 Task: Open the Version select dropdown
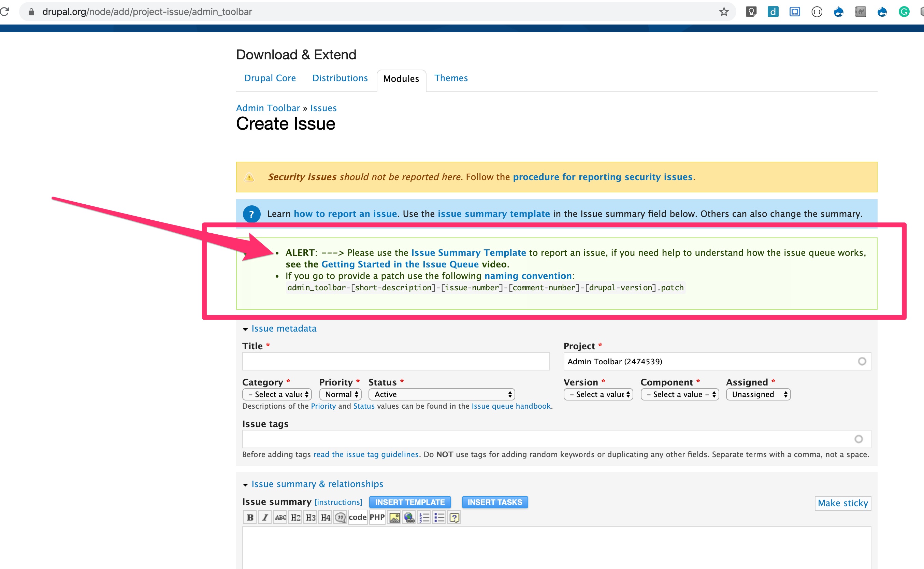598,394
